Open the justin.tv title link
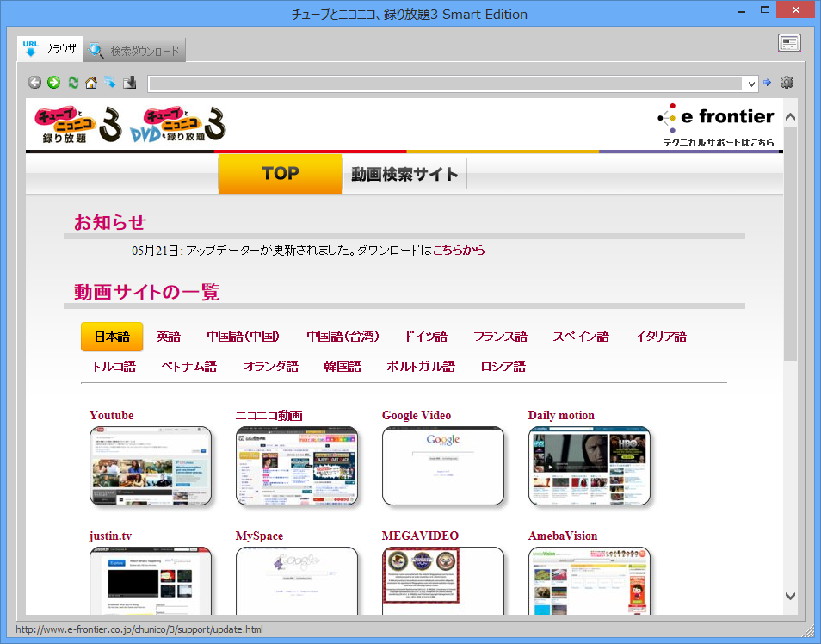This screenshot has width=821, height=644. click(x=110, y=536)
